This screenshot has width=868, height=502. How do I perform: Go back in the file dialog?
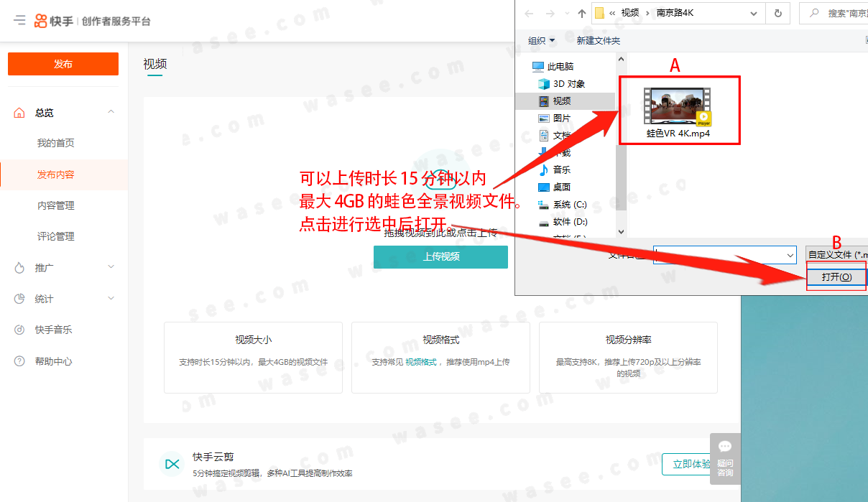coord(529,13)
